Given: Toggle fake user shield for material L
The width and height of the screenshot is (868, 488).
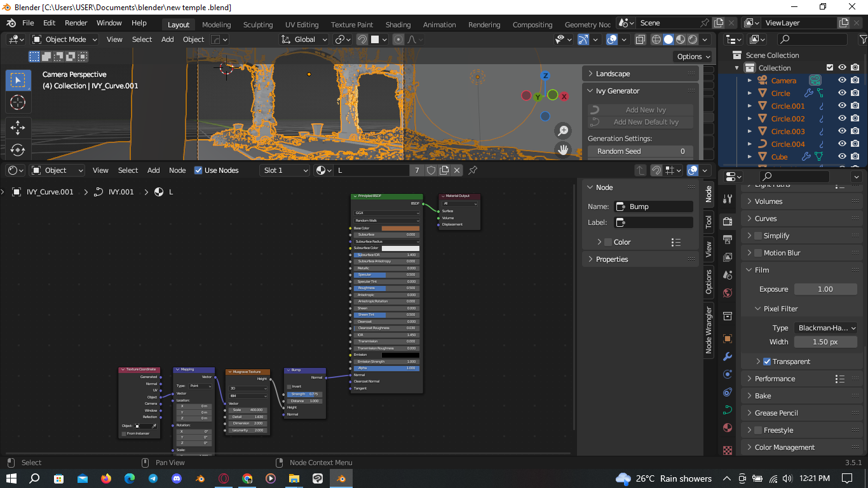Looking at the screenshot, I should click(431, 170).
